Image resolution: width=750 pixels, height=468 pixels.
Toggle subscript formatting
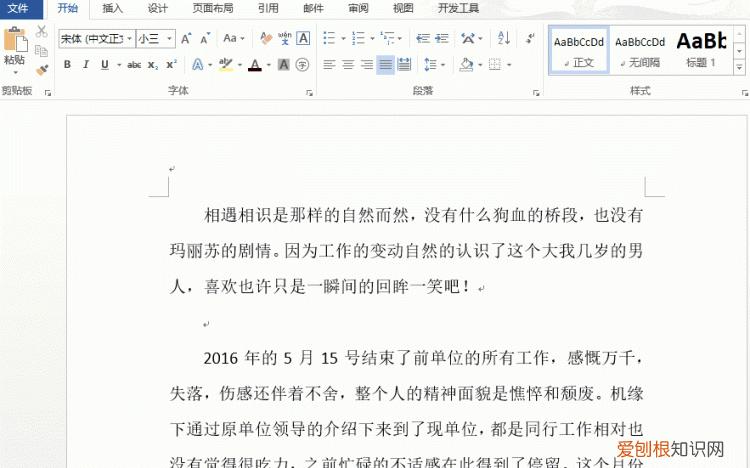point(153,65)
